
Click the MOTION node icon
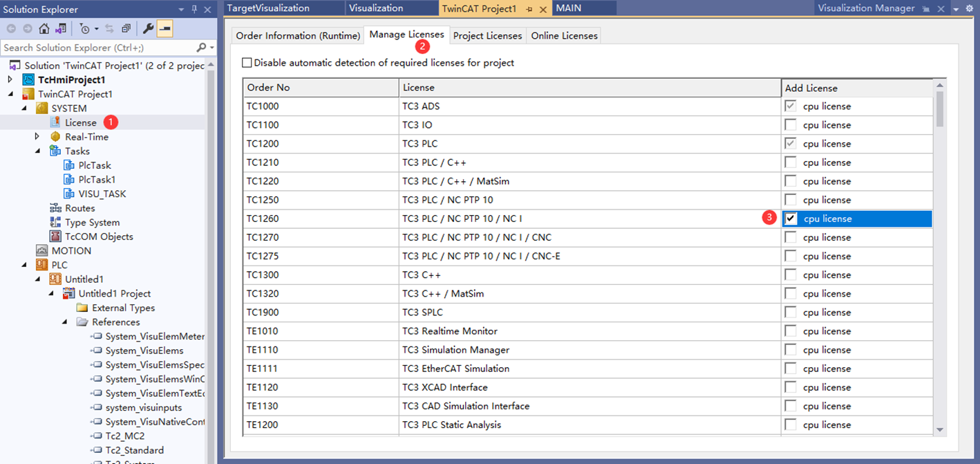pyautogui.click(x=41, y=250)
